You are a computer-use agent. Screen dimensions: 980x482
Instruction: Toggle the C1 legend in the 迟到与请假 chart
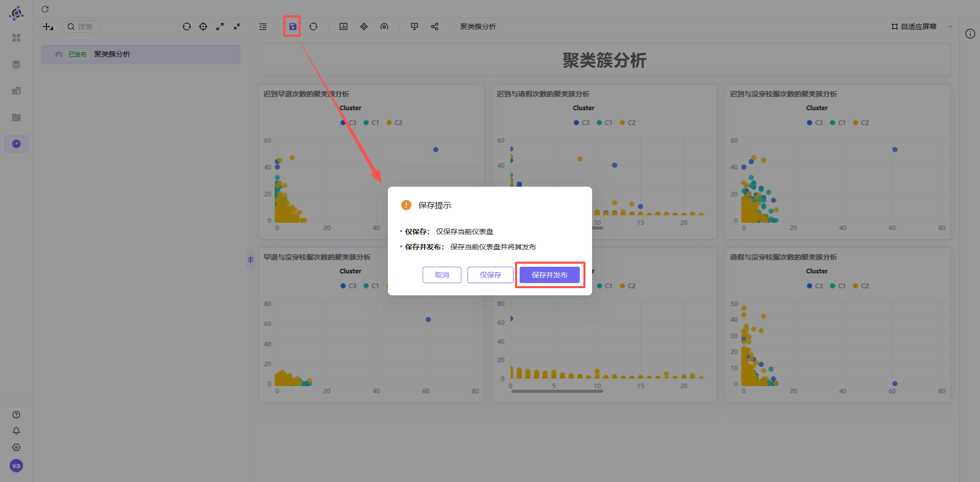pyautogui.click(x=605, y=122)
